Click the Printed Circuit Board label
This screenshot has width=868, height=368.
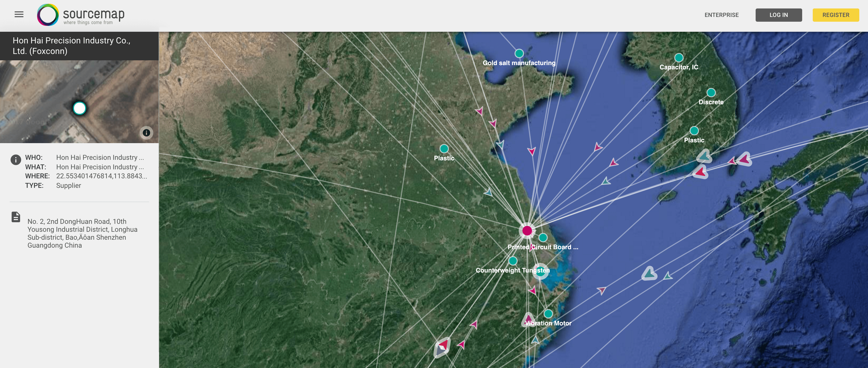tap(543, 247)
